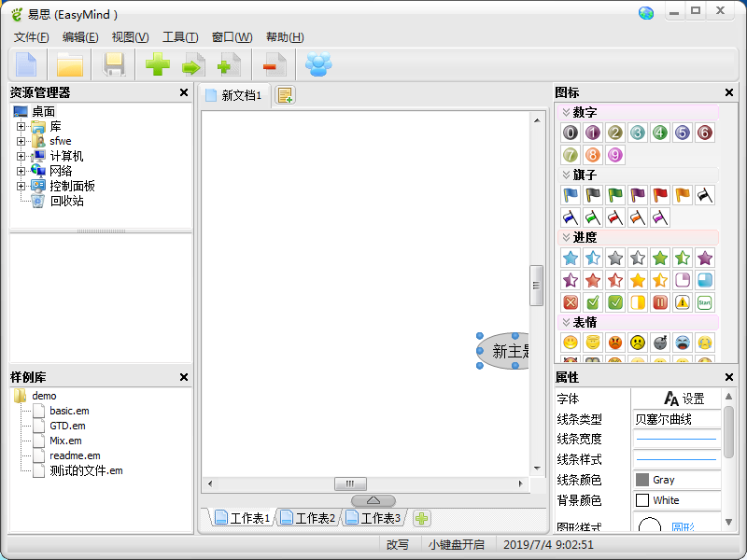Click the red minus delete-topic icon

[275, 64]
